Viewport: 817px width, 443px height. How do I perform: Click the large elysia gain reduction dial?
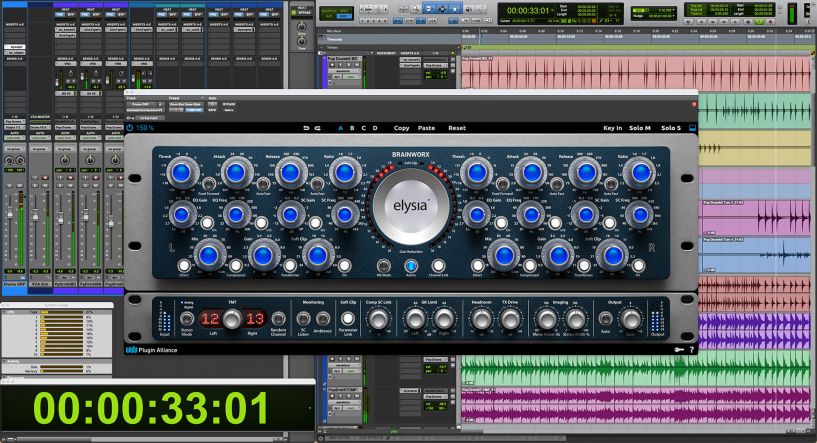pos(411,207)
